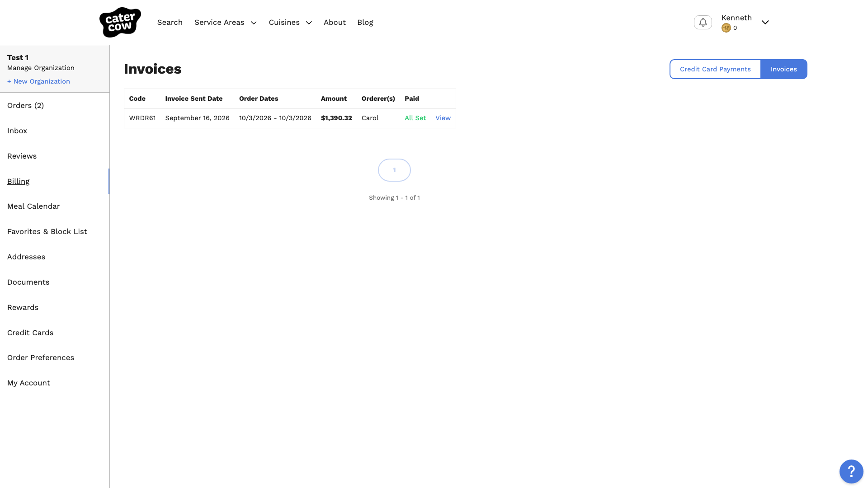Screen dimensions: 868x488
Task: Open Manage Organization
Action: click(x=41, y=68)
